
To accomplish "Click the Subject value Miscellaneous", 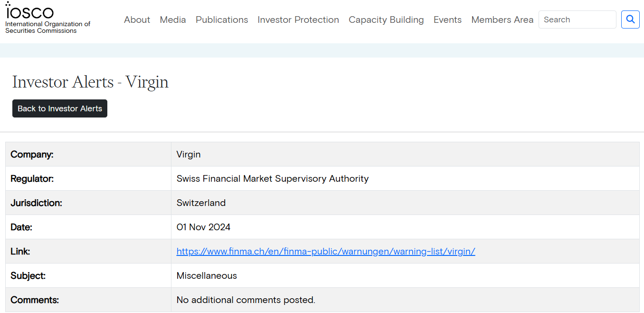I will click(x=207, y=276).
